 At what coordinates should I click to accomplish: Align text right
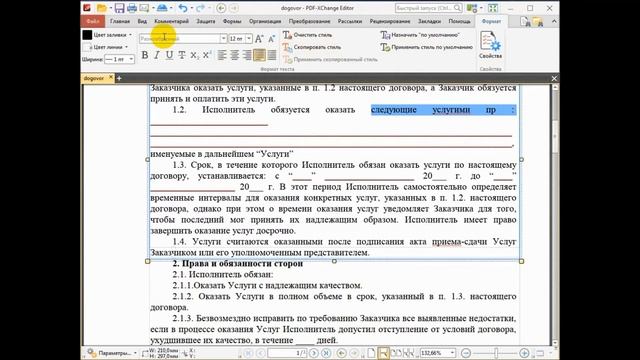pyautogui.click(x=247, y=55)
